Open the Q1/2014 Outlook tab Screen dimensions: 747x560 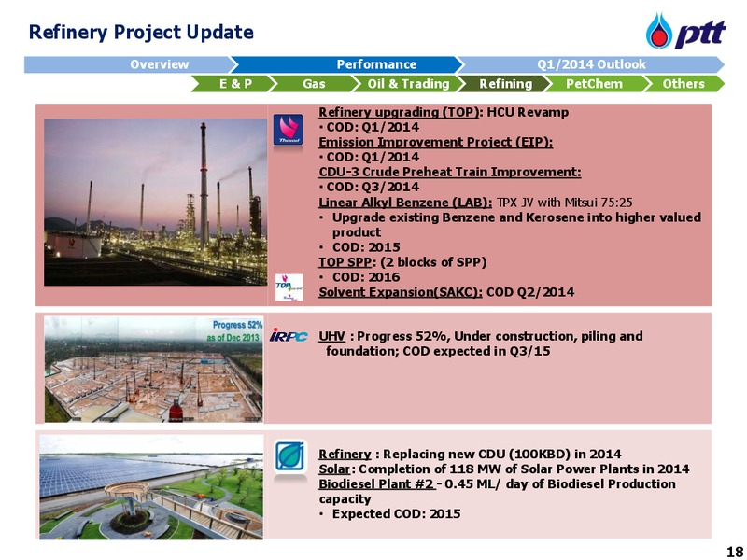[591, 64]
